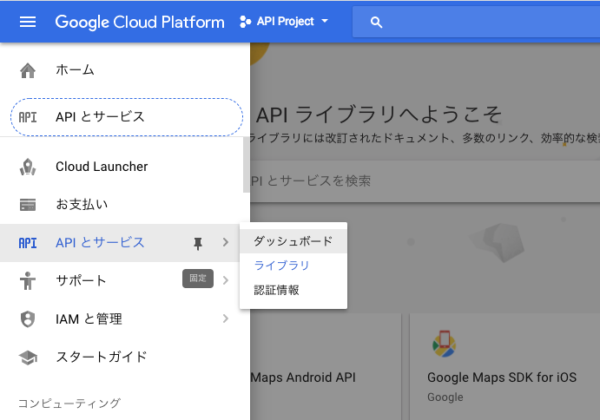Click the Cloud Launcher rocket icon
The height and width of the screenshot is (420, 600).
pyautogui.click(x=28, y=167)
